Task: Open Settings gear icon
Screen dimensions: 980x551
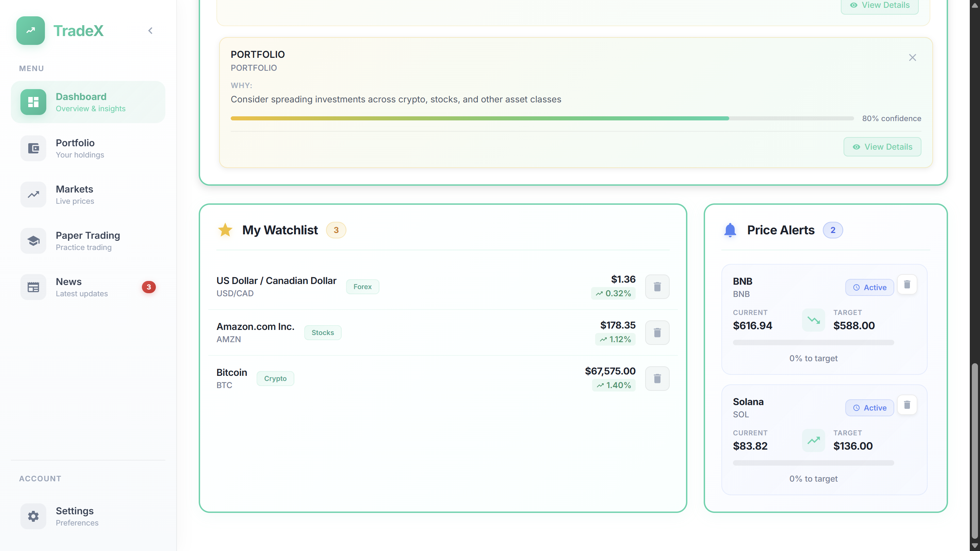Action: [33, 516]
